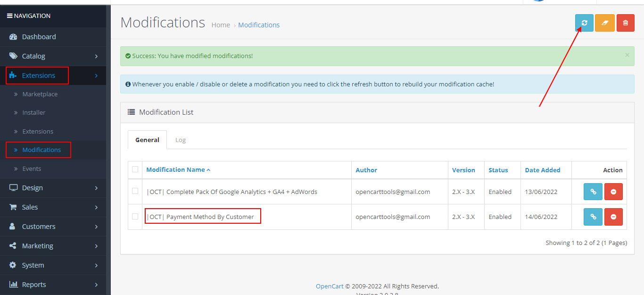Click the red Delete trash button
The image size is (644, 295).
[x=625, y=23]
